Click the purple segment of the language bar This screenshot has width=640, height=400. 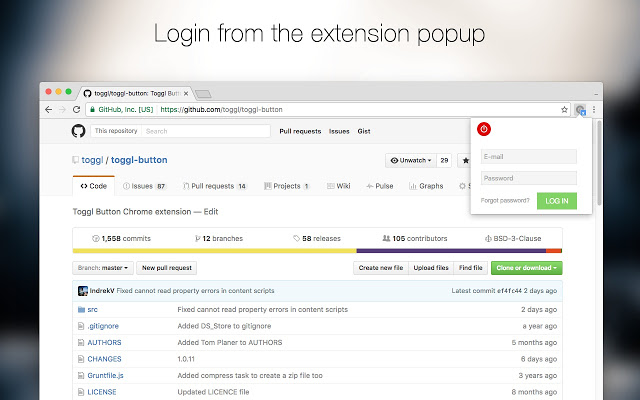coord(451,251)
